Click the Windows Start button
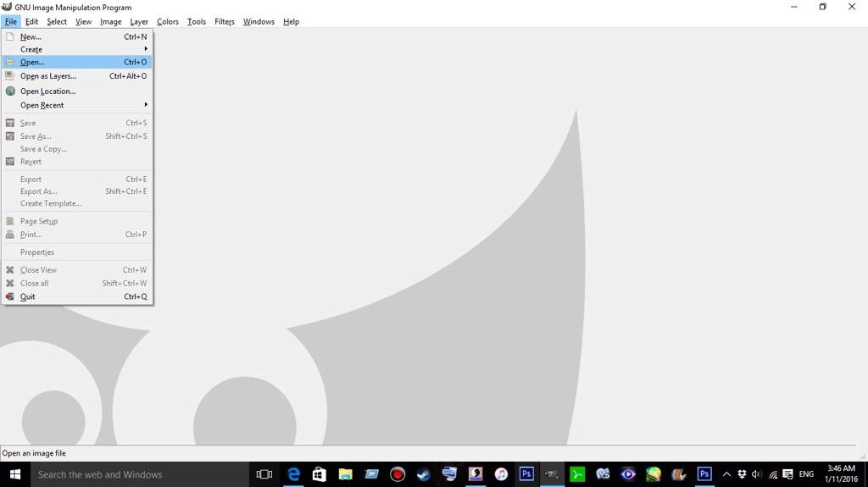 (x=15, y=474)
